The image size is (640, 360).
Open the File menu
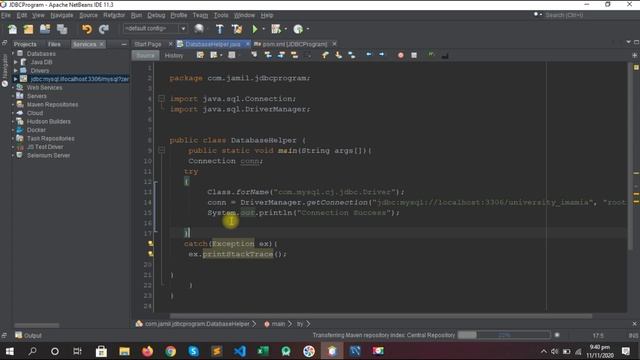[x=6, y=15]
